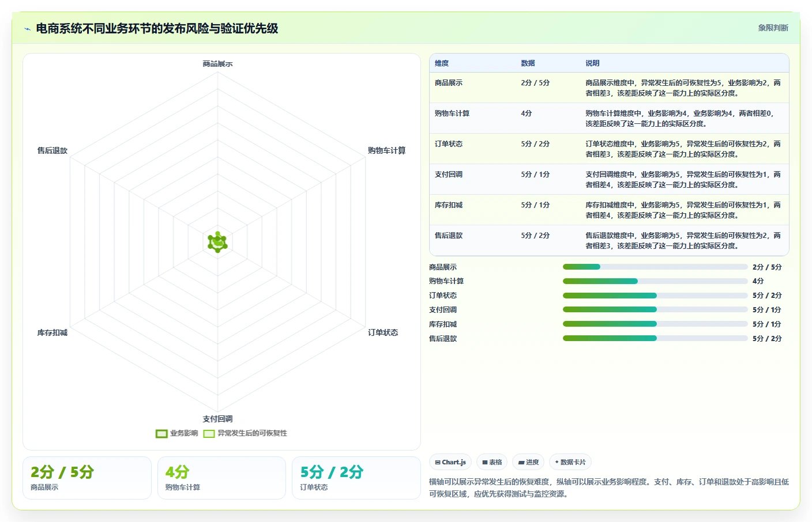Click the lightning icon beside the page title
The width and height of the screenshot is (812, 522).
27,29
